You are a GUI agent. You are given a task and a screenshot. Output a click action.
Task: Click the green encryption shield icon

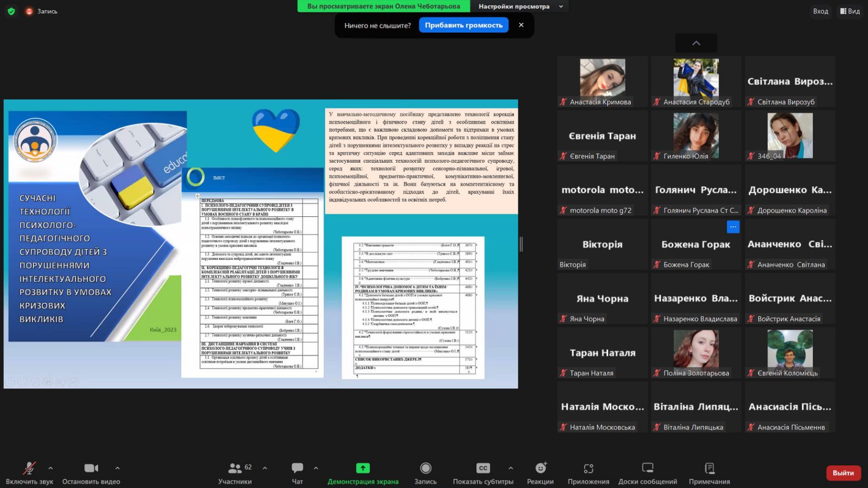point(11,11)
